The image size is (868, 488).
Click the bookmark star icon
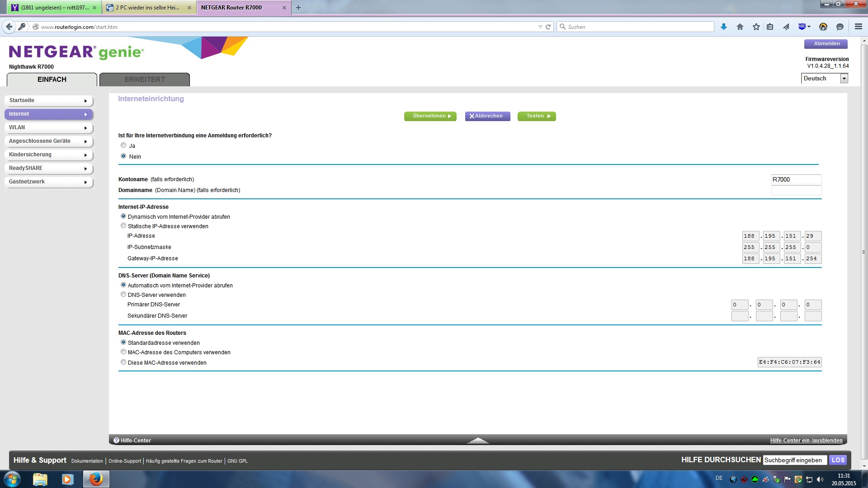pyautogui.click(x=756, y=27)
